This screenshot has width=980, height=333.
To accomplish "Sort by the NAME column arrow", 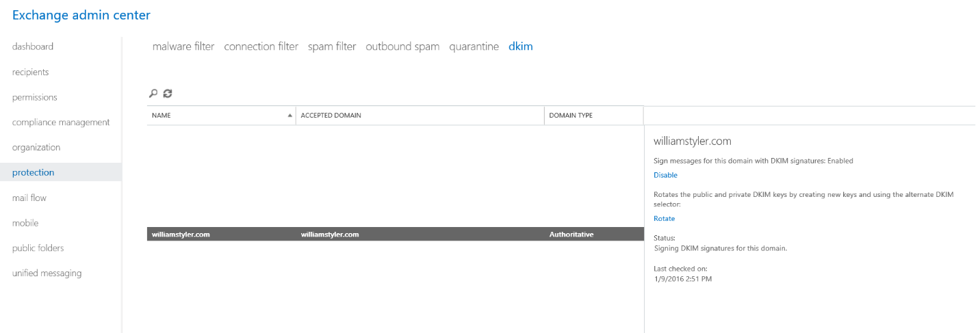I will [x=289, y=116].
